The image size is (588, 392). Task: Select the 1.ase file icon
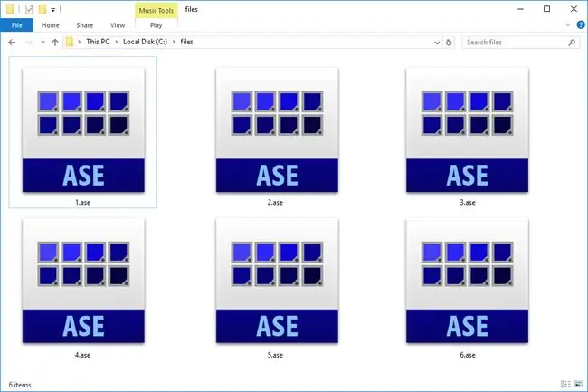(83, 129)
